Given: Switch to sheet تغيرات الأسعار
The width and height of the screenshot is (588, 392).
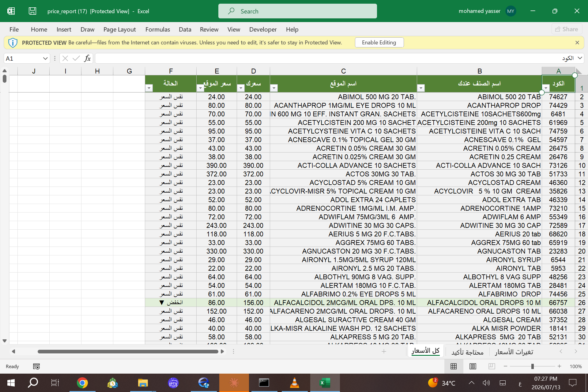Looking at the screenshot, I should point(514,352).
